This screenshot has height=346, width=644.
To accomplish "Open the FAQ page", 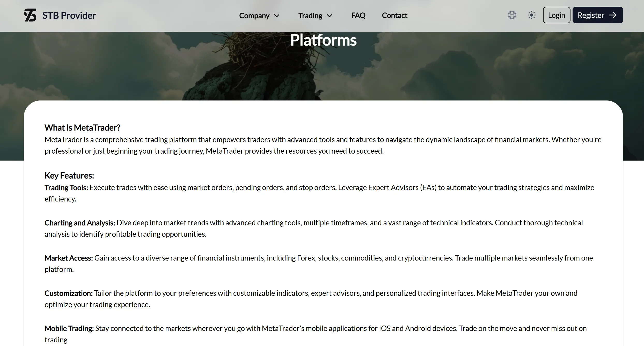I will pyautogui.click(x=358, y=16).
